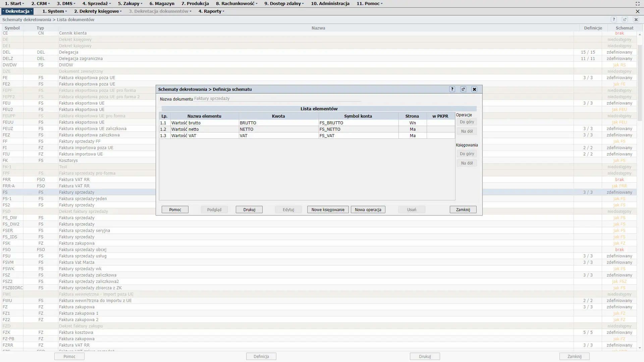This screenshot has height=362, width=644.
Task: Expand the 8. Rachunkowość menu
Action: coord(236,4)
